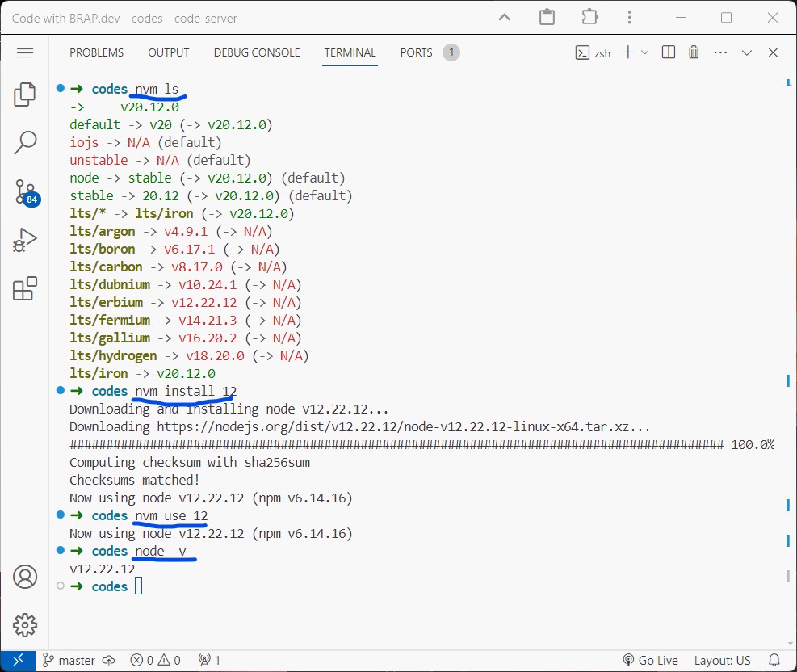
Task: Switch to the PROBLEMS tab
Action: click(96, 52)
